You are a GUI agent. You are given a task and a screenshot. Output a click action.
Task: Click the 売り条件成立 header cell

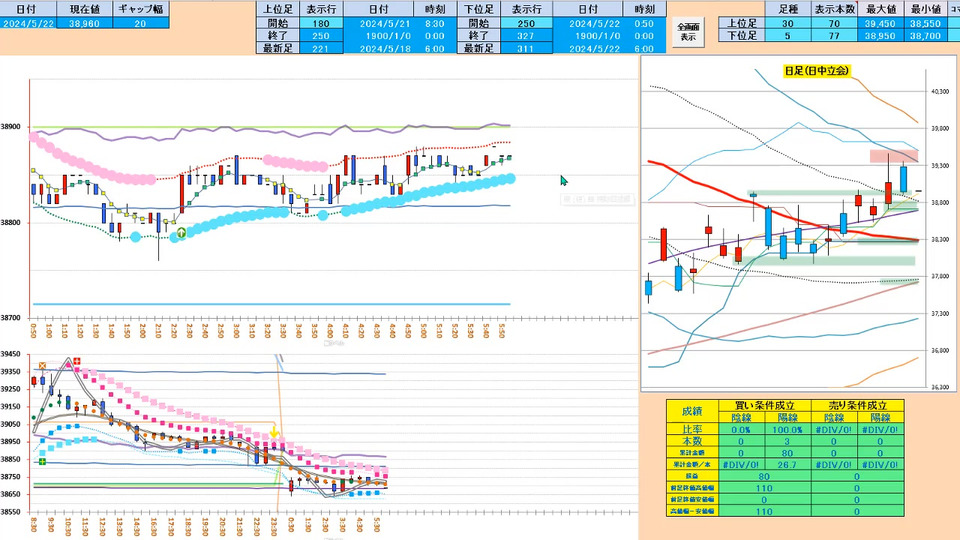857,405
